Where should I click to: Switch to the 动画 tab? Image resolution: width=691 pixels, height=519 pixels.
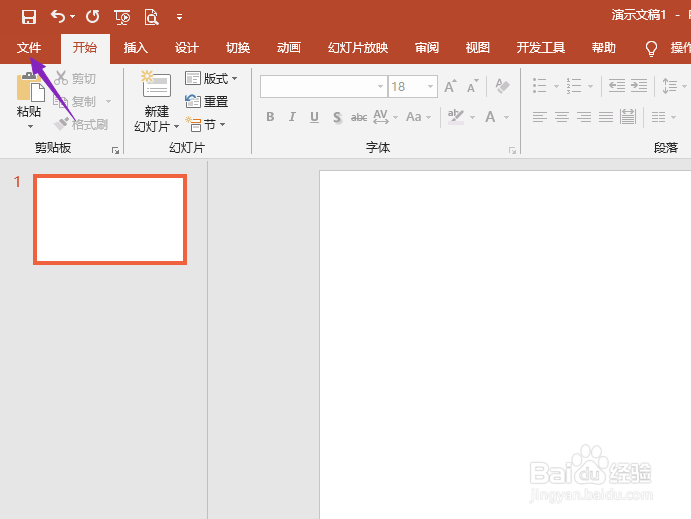pyautogui.click(x=289, y=48)
